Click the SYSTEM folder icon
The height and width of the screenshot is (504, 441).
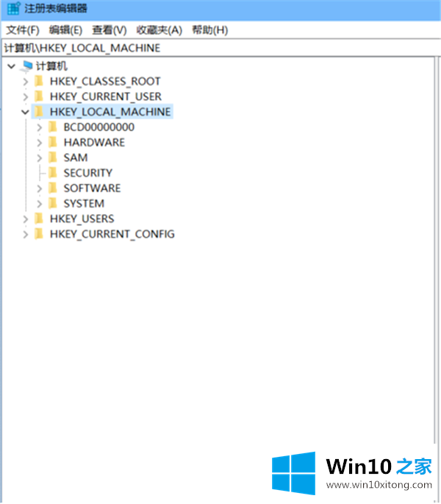click(x=53, y=204)
